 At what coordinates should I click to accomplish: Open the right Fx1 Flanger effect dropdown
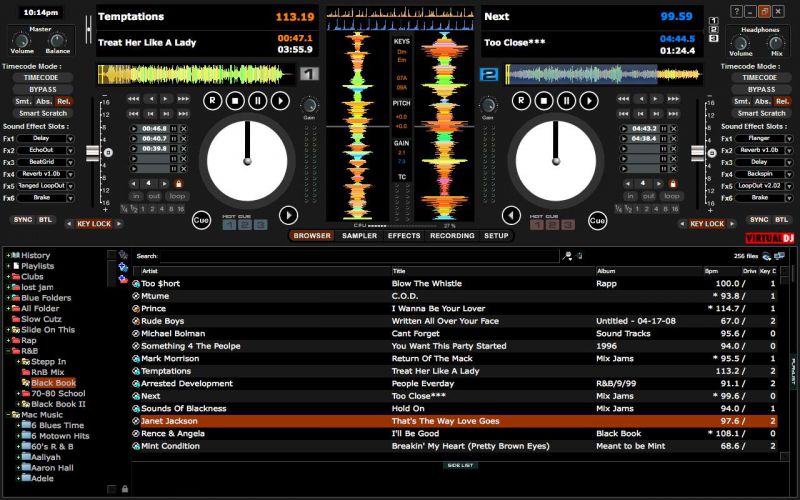click(789, 138)
